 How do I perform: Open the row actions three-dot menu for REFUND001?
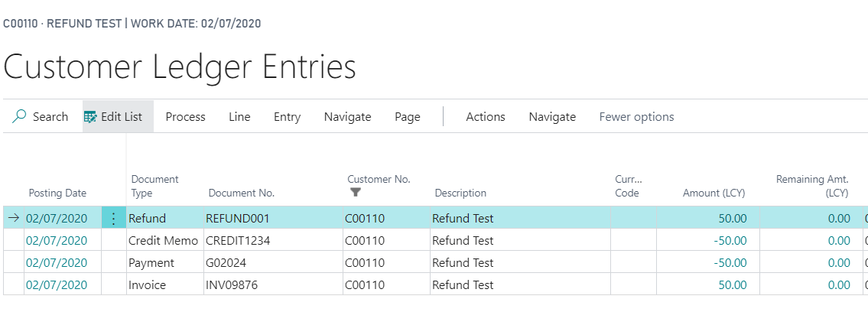click(x=113, y=218)
